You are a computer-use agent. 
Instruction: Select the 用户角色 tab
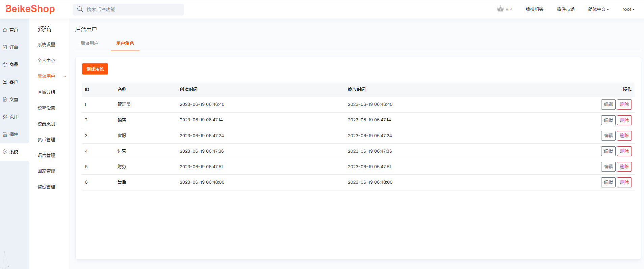pos(125,43)
